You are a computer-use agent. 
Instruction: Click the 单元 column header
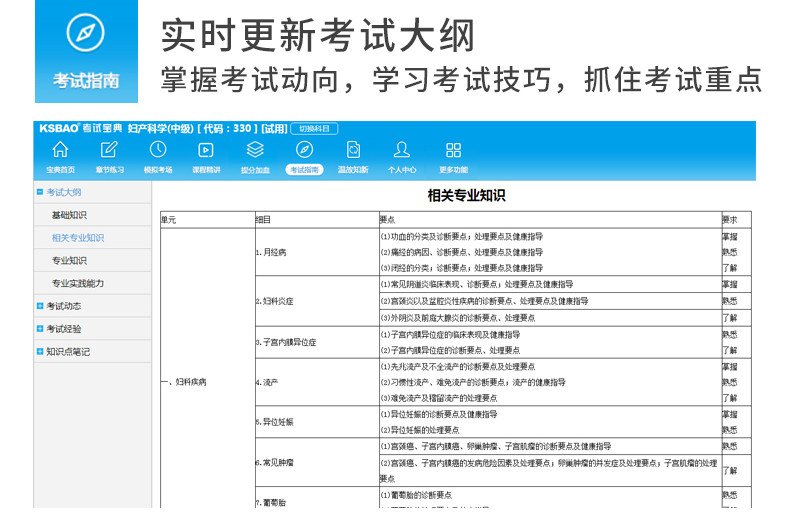[168, 220]
